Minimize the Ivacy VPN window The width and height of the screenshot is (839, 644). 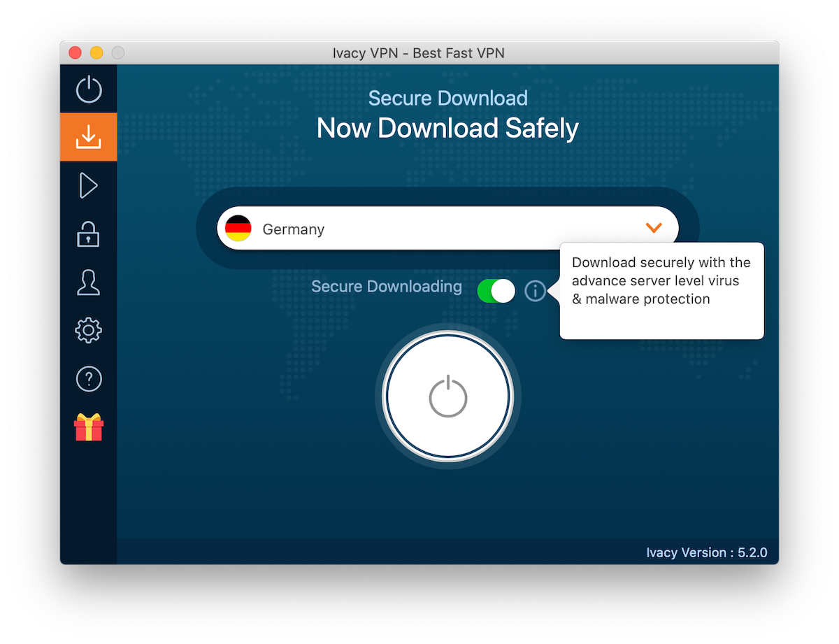pyautogui.click(x=96, y=52)
